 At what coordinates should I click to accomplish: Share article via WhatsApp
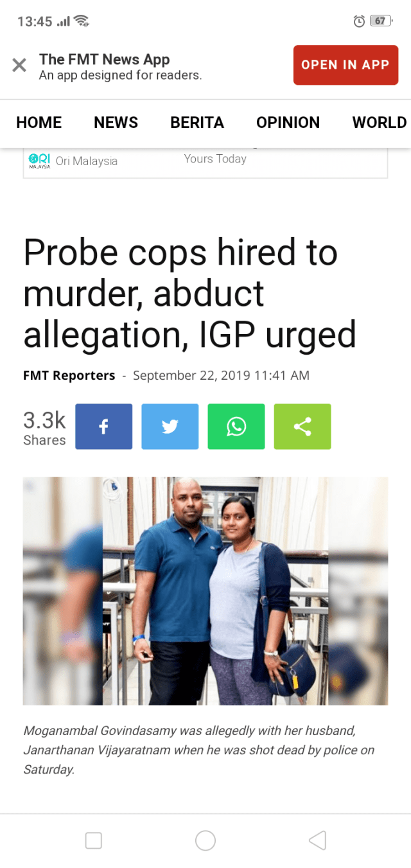[x=236, y=427]
